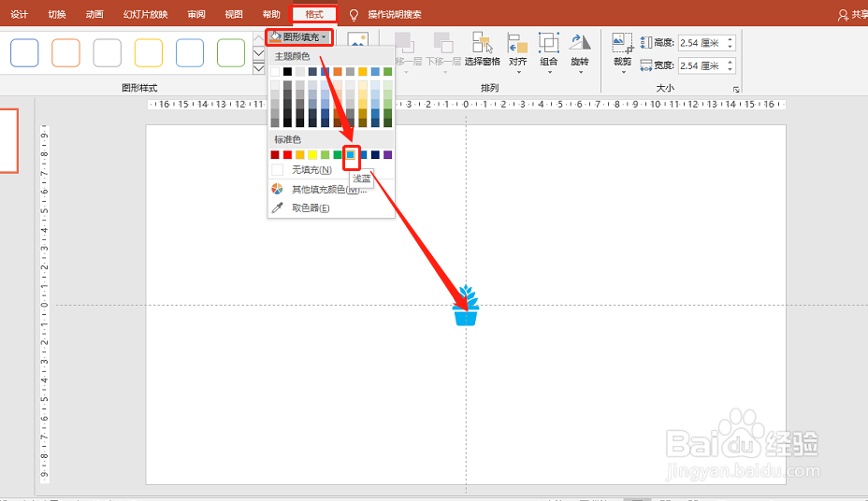
Task: Click the picture icon right of 图形填充
Action: 357,38
